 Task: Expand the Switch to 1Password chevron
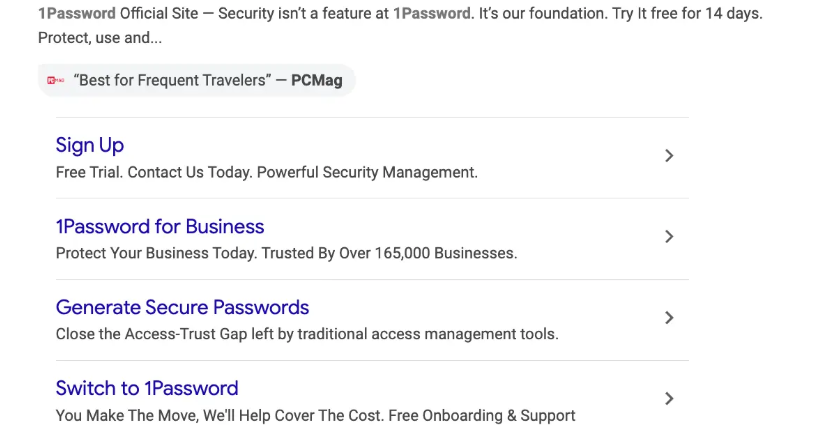tap(669, 399)
